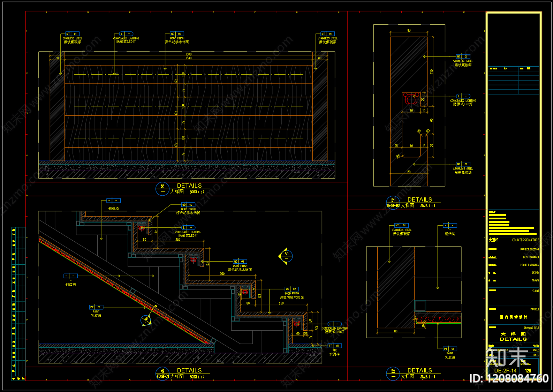Select the "1500" overall dimension text
This screenshot has width=553, height=392.
[x=189, y=54]
